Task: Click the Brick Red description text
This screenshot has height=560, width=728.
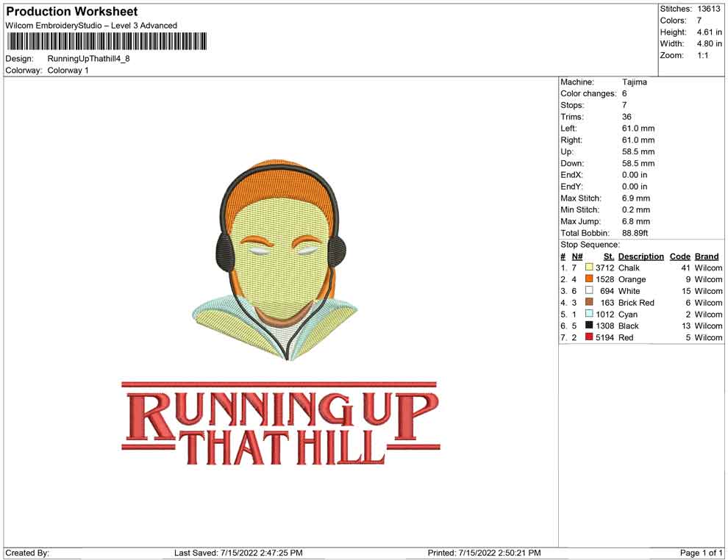Action: point(636,303)
